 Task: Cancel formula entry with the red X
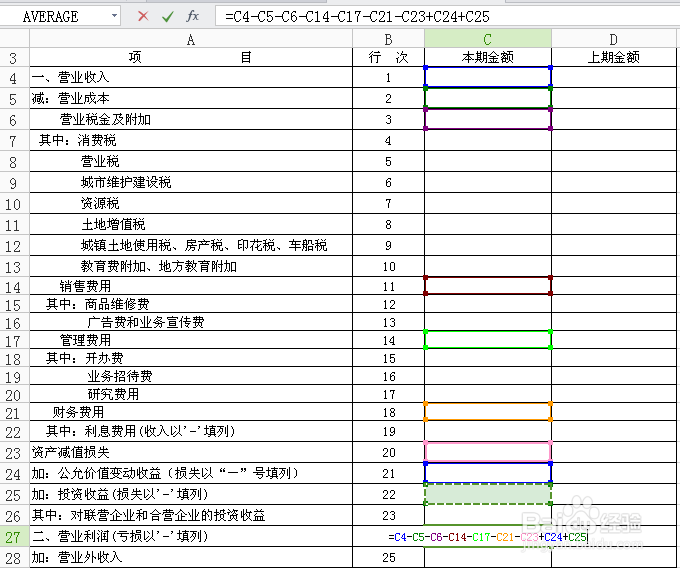[143, 16]
